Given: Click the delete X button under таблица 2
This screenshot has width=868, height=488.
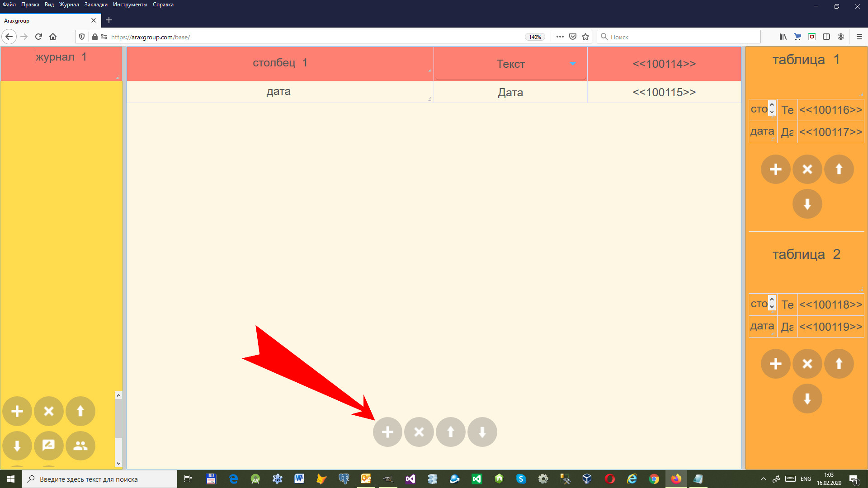Looking at the screenshot, I should [x=807, y=364].
